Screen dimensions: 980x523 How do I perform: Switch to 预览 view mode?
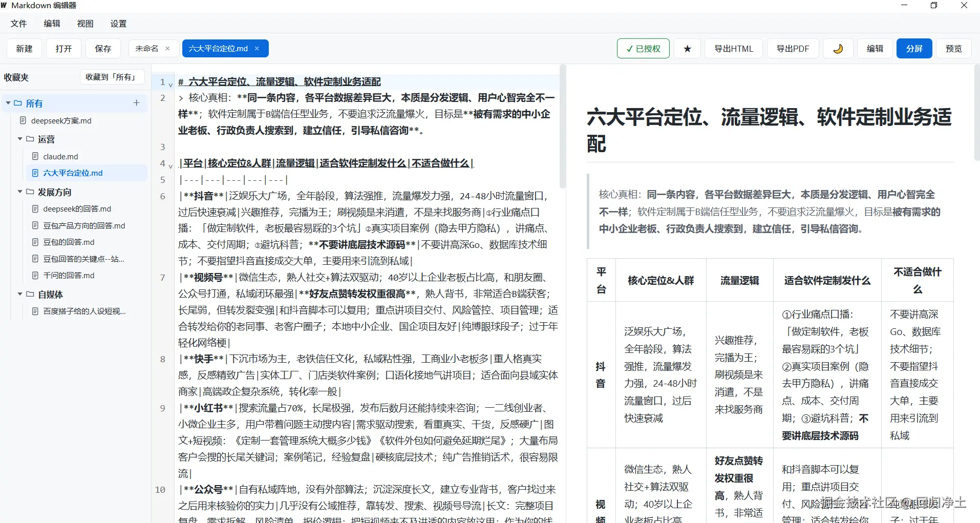pyautogui.click(x=954, y=49)
